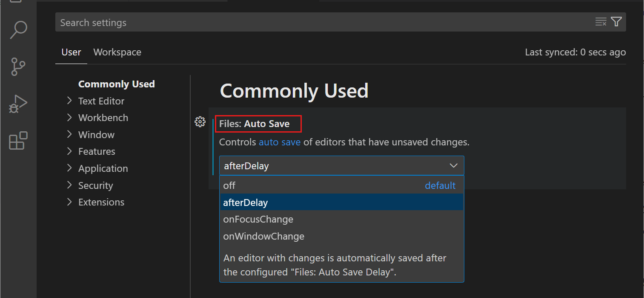Click the Search settings input field
644x298 pixels.
tap(323, 22)
